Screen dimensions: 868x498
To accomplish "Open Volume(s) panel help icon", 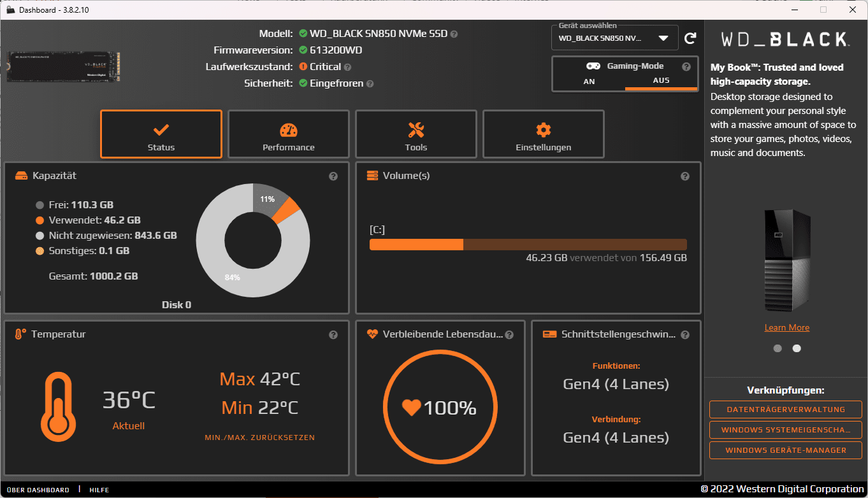I will pos(685,176).
